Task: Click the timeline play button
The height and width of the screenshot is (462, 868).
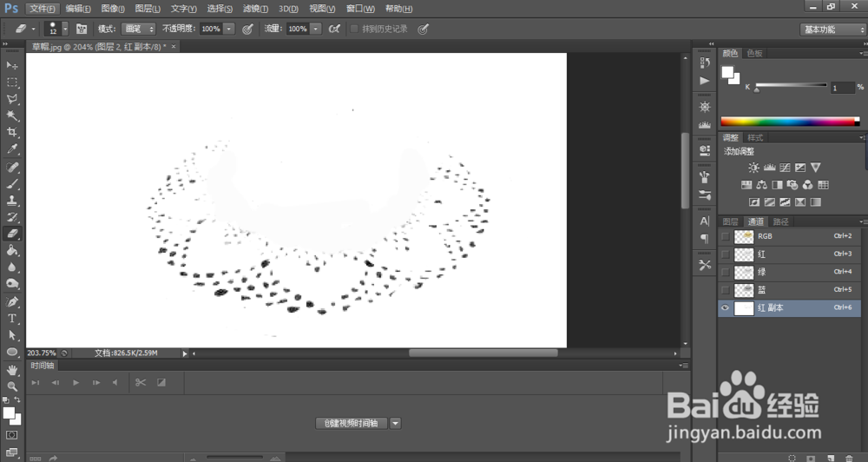Action: 76,382
